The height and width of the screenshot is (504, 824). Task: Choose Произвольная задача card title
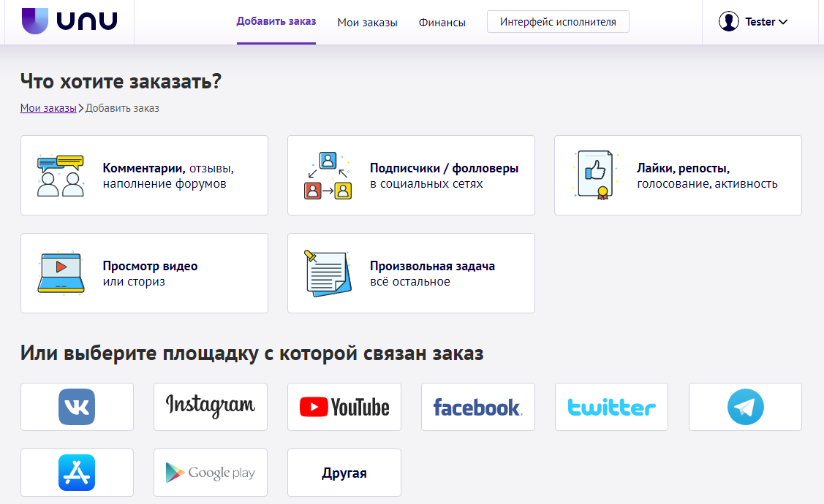tap(433, 266)
